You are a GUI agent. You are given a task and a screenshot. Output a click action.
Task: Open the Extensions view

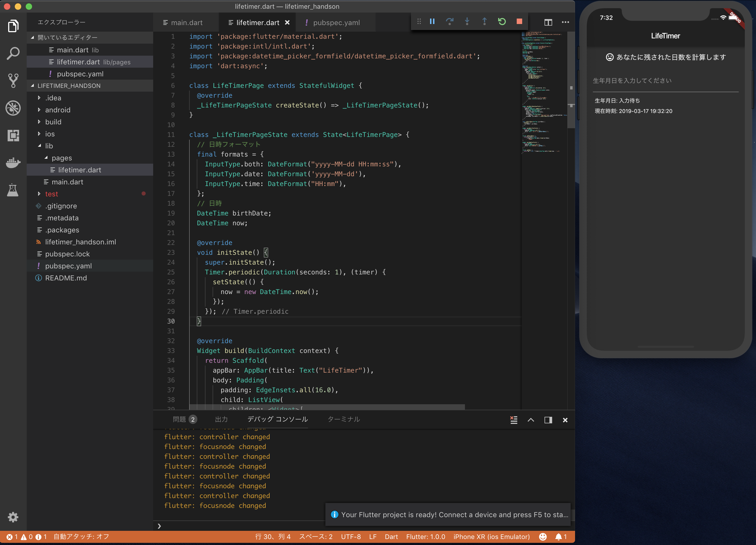(13, 135)
